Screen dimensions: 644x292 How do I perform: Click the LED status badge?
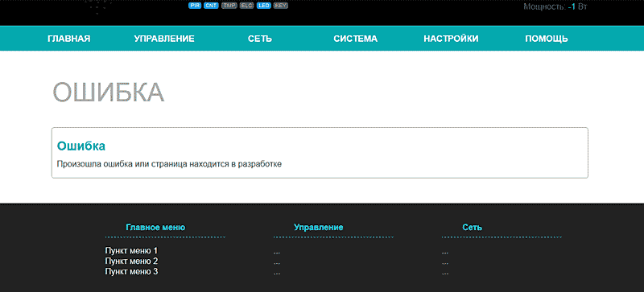point(264,6)
